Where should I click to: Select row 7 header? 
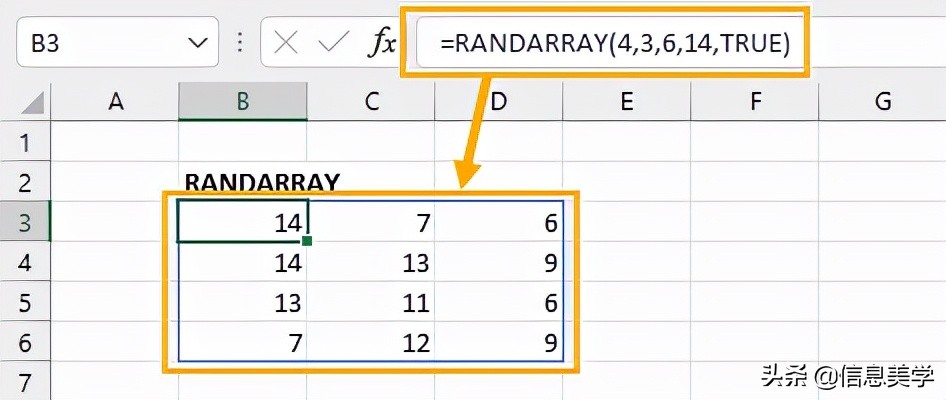click(25, 381)
